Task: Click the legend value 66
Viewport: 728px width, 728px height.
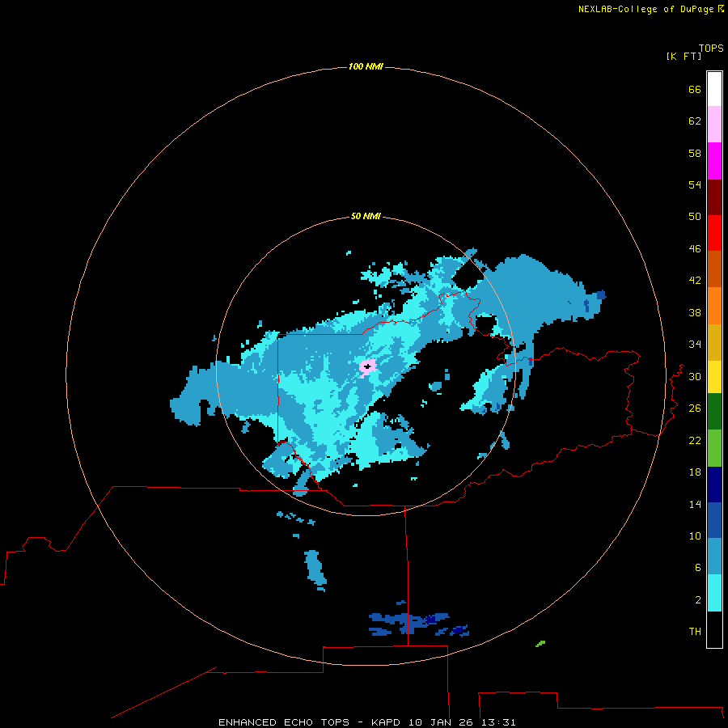Action: [x=695, y=89]
